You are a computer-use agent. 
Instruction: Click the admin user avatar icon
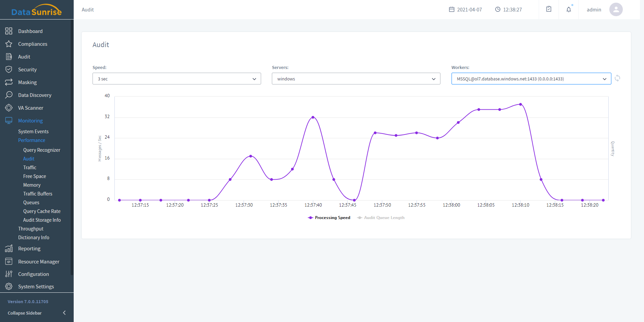click(616, 9)
